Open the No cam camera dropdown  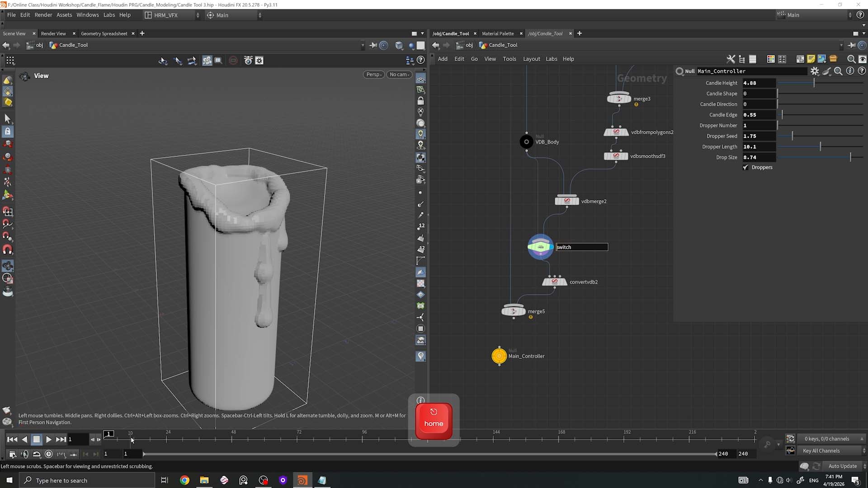[399, 75]
